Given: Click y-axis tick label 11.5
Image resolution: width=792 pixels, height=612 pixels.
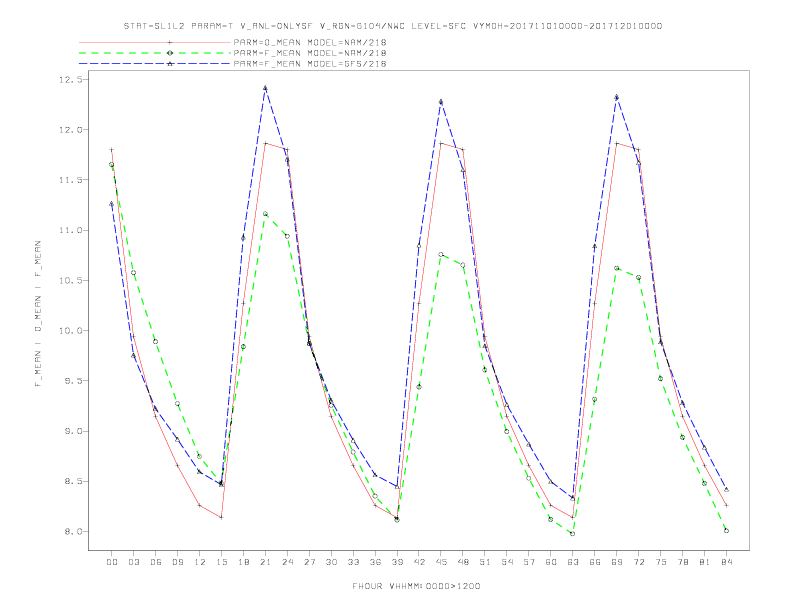Looking at the screenshot, I should pos(70,180).
